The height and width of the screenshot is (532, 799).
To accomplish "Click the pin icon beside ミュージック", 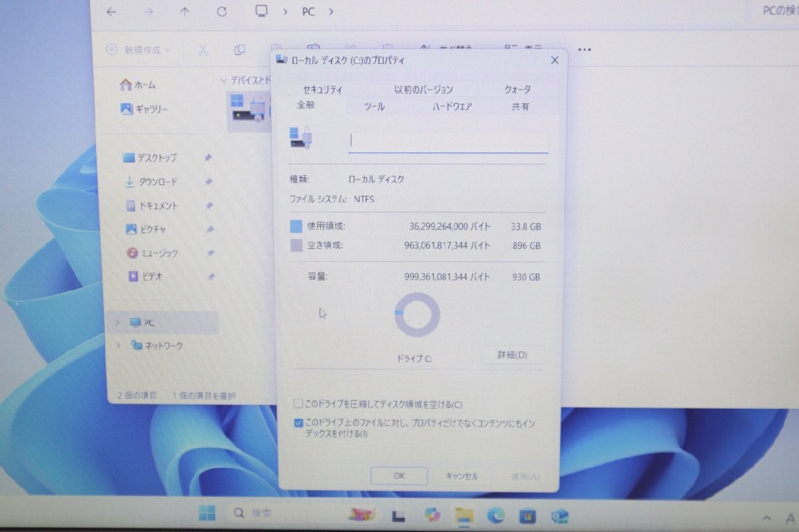I will click(210, 253).
